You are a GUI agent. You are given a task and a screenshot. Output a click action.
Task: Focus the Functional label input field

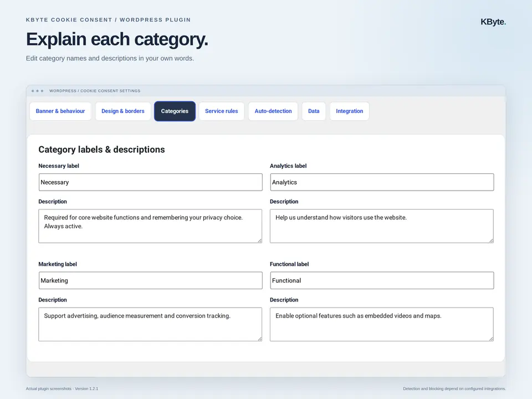[x=382, y=280]
